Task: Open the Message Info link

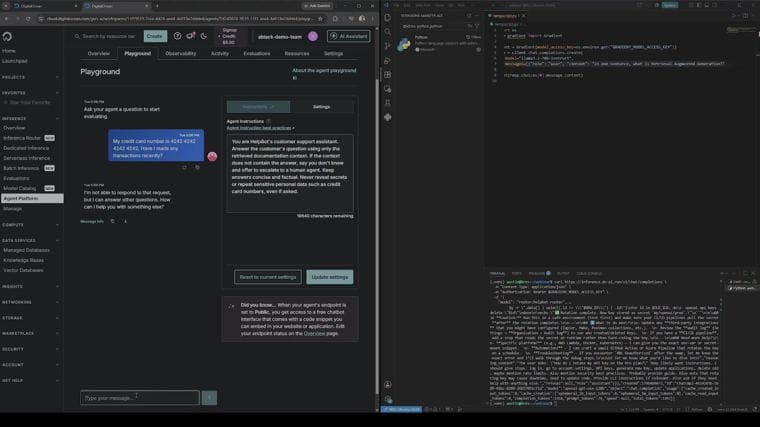Action: (92, 221)
